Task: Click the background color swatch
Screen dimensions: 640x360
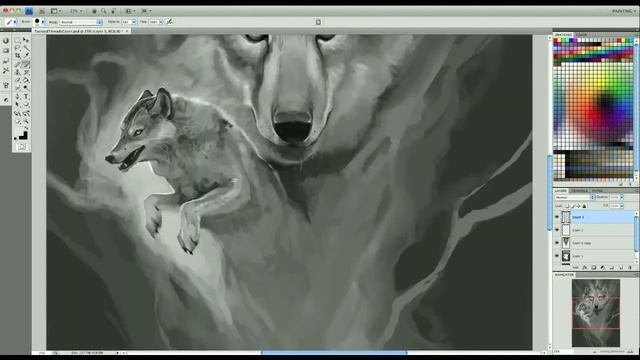Action: [24, 136]
